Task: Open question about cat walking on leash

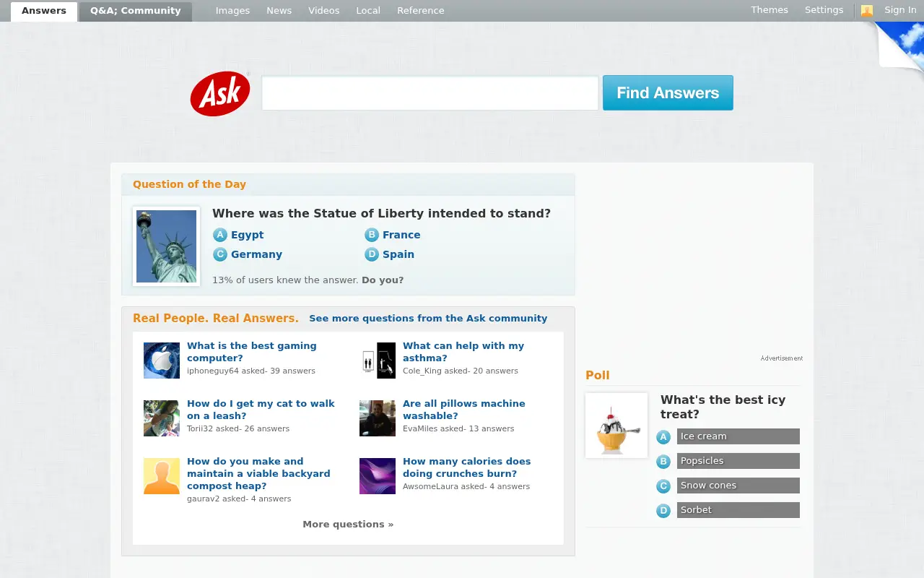Action: [261, 410]
